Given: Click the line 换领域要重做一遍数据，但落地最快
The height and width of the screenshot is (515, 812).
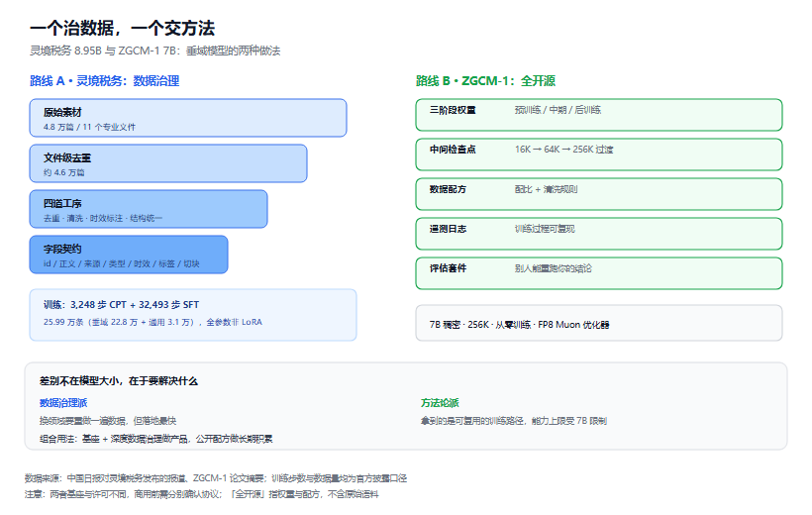Looking at the screenshot, I should pos(108,421).
